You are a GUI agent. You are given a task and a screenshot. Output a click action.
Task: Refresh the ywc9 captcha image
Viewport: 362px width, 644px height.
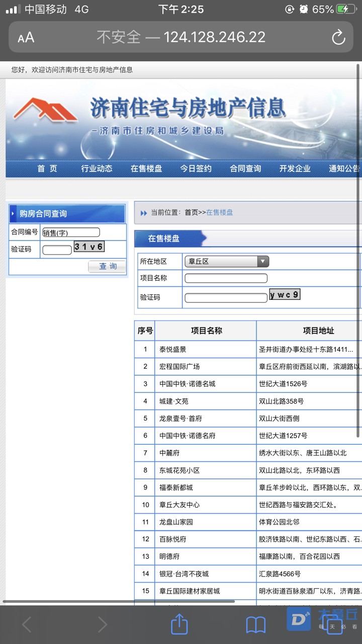click(285, 295)
